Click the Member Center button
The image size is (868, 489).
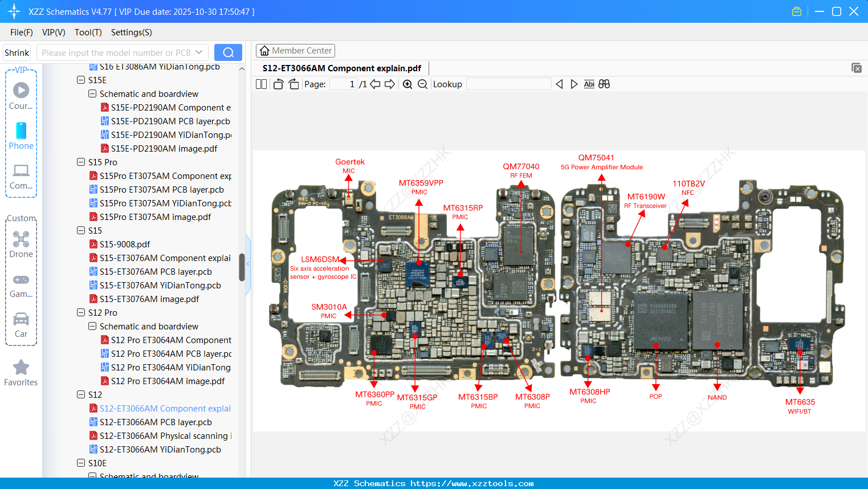[x=295, y=50]
